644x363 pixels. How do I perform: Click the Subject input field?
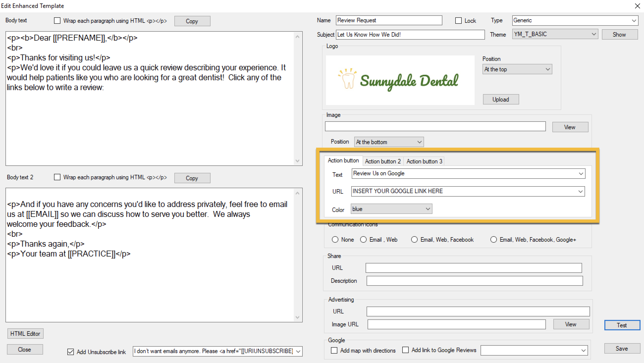pyautogui.click(x=410, y=34)
